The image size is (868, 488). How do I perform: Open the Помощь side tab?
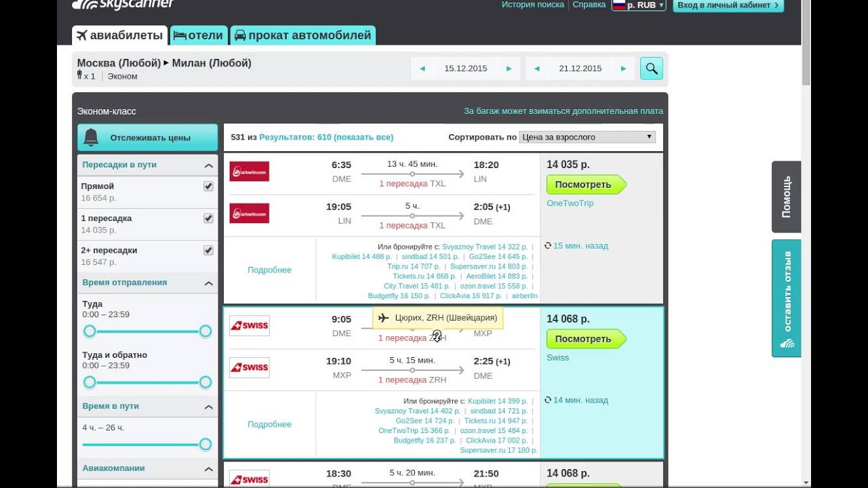pos(786,197)
